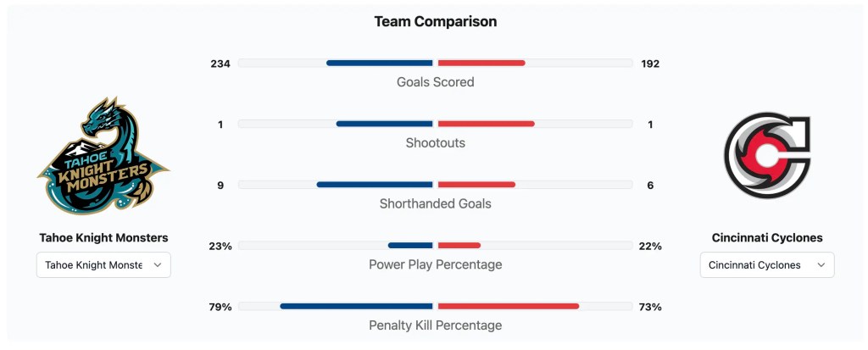868x350 pixels.
Task: Click the Shorthanded Goals label
Action: click(436, 203)
